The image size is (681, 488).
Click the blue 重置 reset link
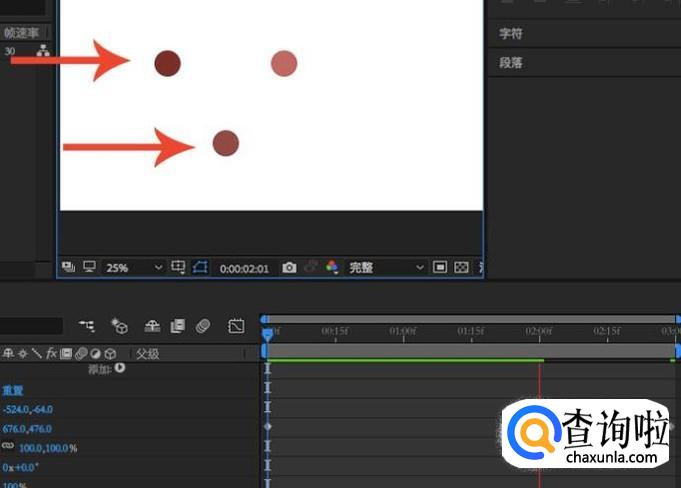(13, 390)
